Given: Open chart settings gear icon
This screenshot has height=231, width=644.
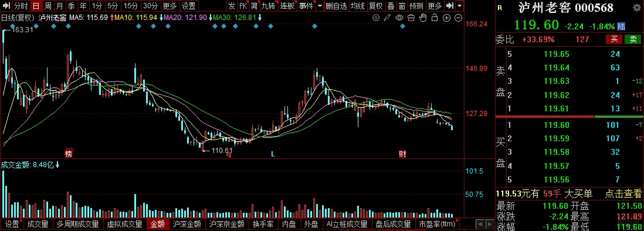Looking at the screenshot, I should click(x=375, y=18).
